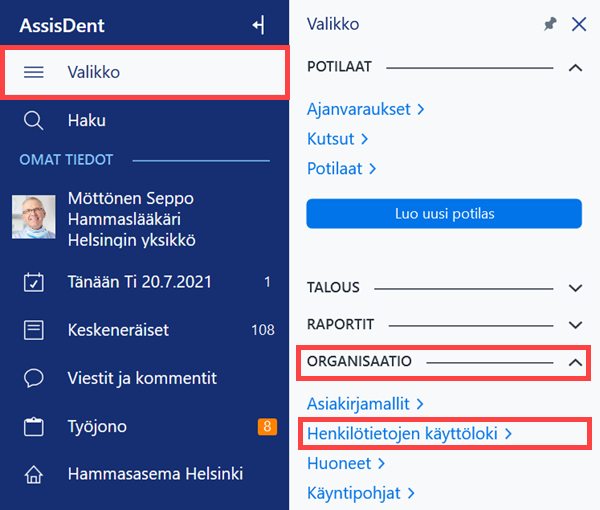Open Kutsut link

338,139
